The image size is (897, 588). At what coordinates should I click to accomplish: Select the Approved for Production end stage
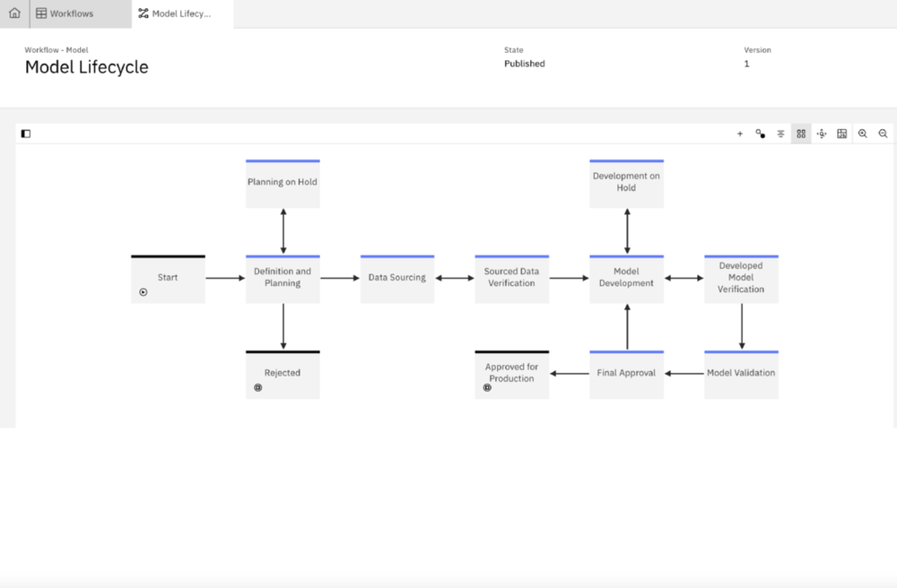[511, 374]
